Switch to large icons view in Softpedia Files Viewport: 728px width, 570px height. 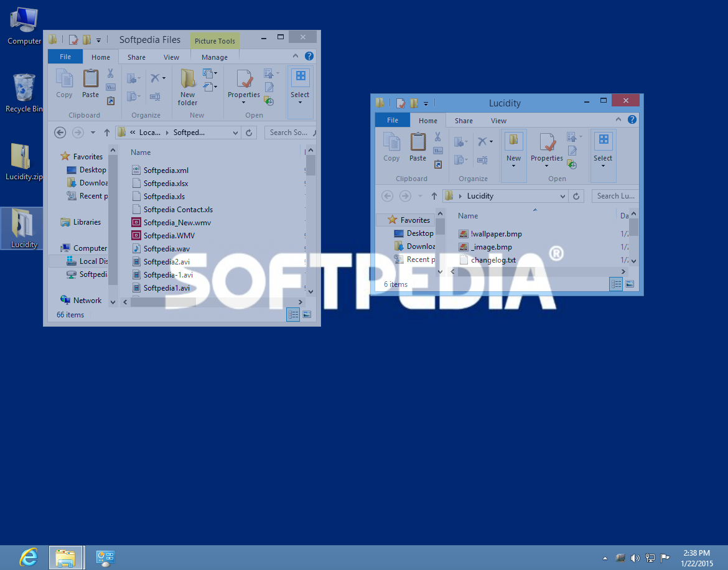(307, 315)
